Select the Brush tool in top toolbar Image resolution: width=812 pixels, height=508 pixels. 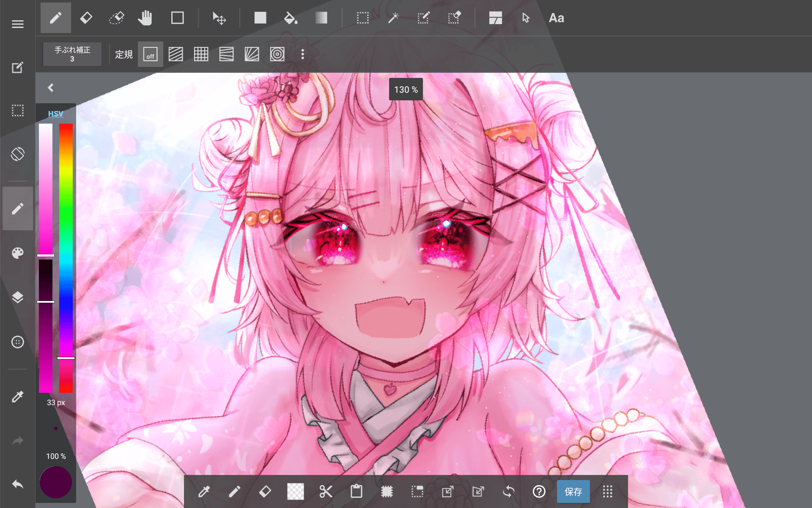[56, 18]
